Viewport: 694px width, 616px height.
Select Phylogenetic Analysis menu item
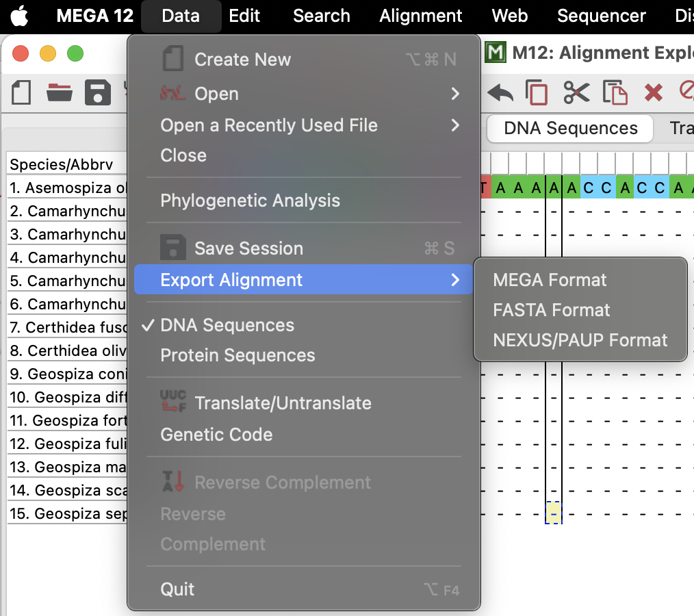click(250, 201)
